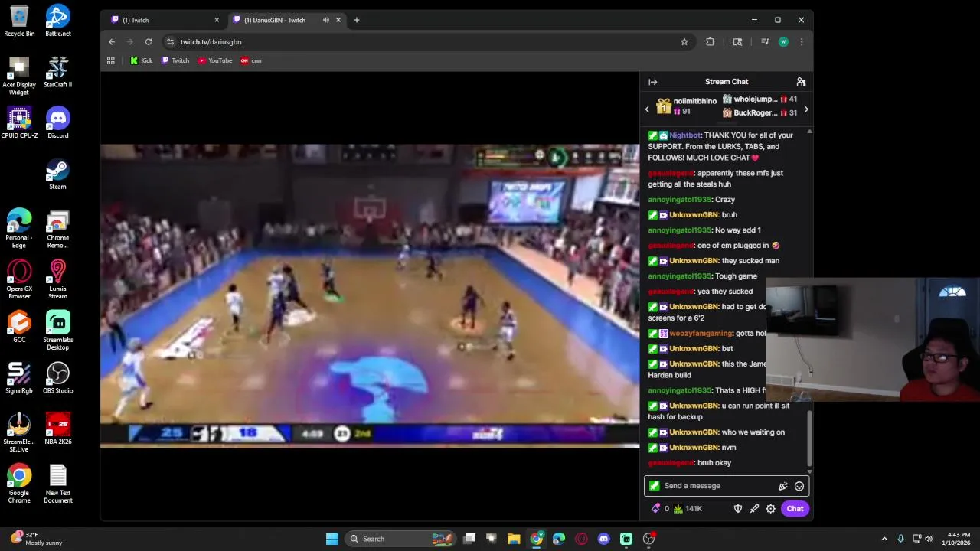Open Discord from the taskbar

click(x=604, y=539)
